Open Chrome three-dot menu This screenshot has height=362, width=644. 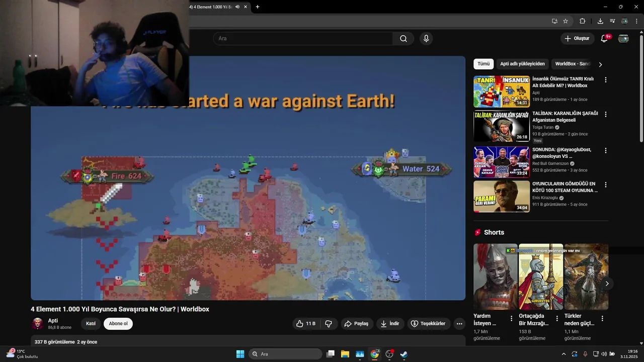pos(636,21)
